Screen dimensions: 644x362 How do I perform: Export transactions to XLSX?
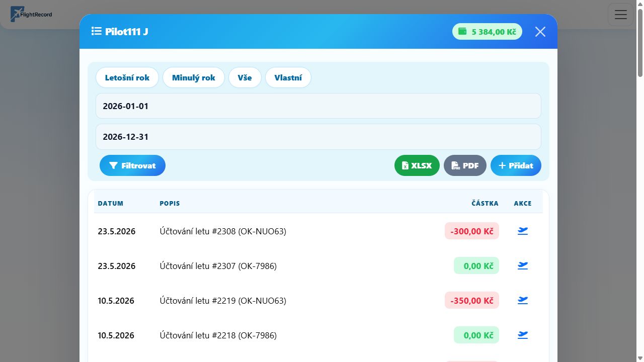[x=417, y=165]
